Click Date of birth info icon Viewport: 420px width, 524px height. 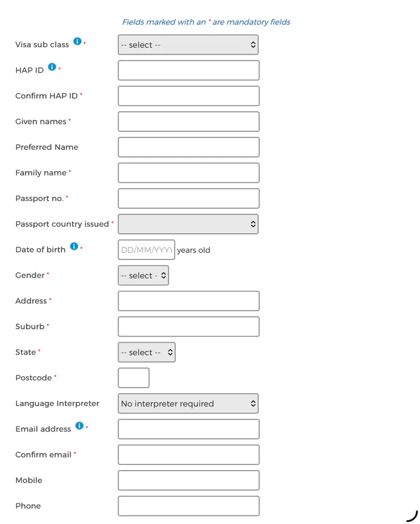[74, 247]
